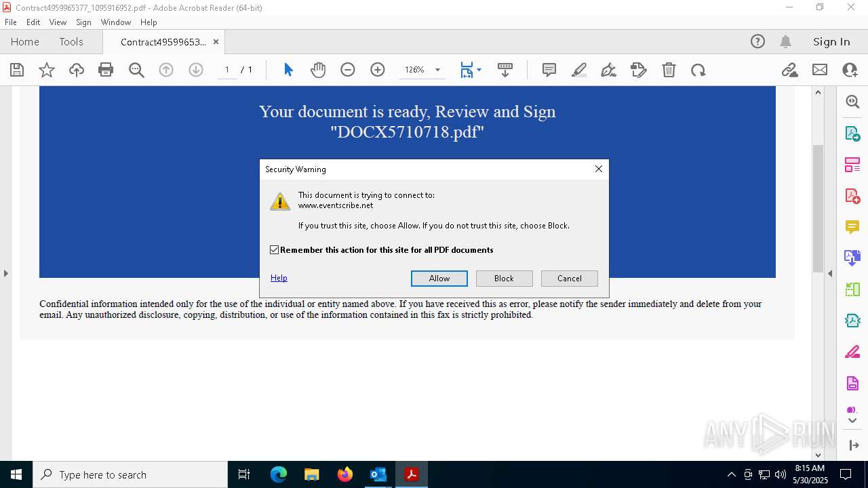Share a link to file

point(789,70)
